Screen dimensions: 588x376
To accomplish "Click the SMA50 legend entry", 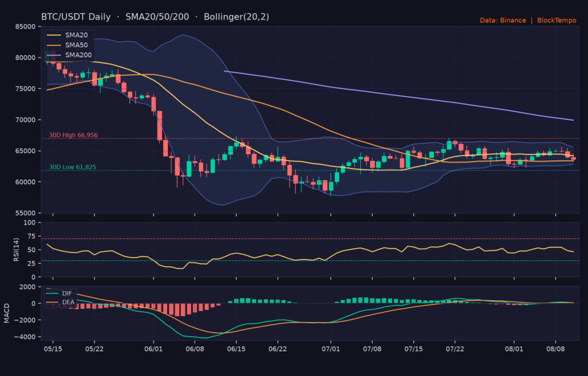I will coord(67,45).
